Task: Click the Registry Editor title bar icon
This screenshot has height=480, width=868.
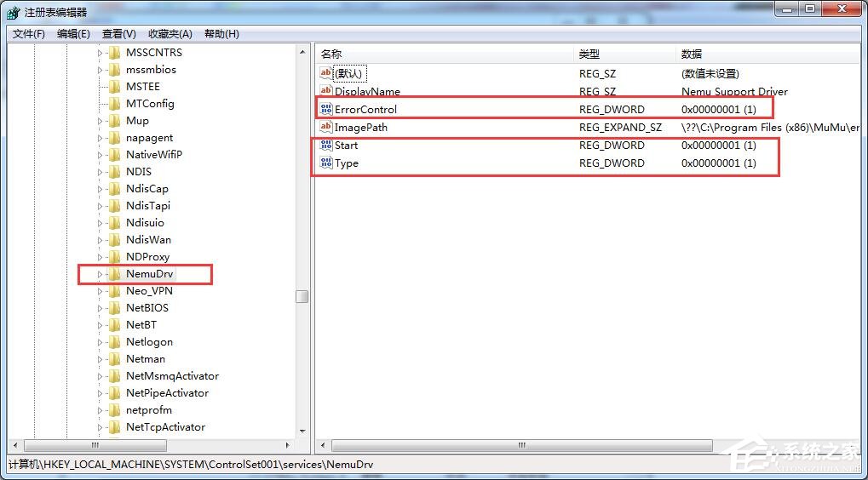Action: [13, 12]
